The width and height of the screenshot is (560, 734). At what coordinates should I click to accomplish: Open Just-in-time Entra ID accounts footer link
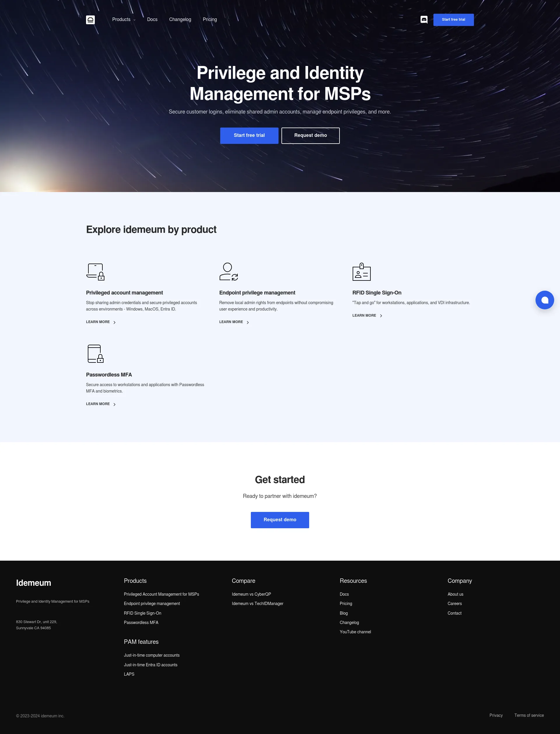tap(151, 665)
